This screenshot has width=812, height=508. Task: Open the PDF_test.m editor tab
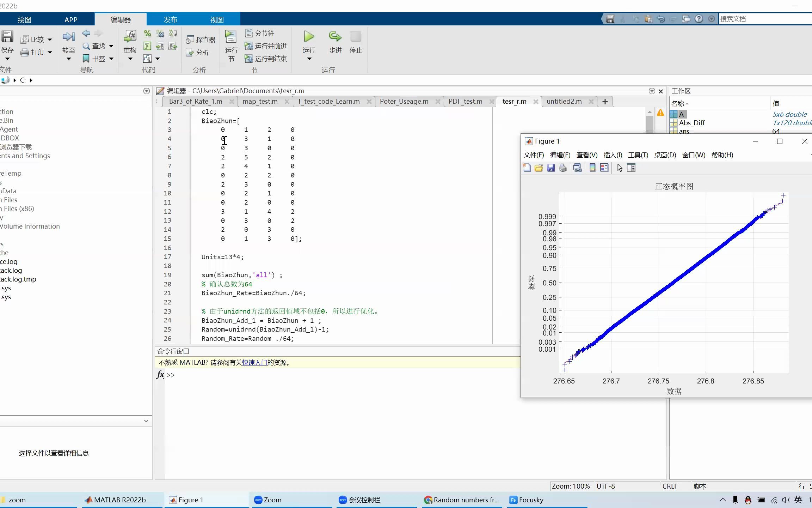tap(465, 102)
